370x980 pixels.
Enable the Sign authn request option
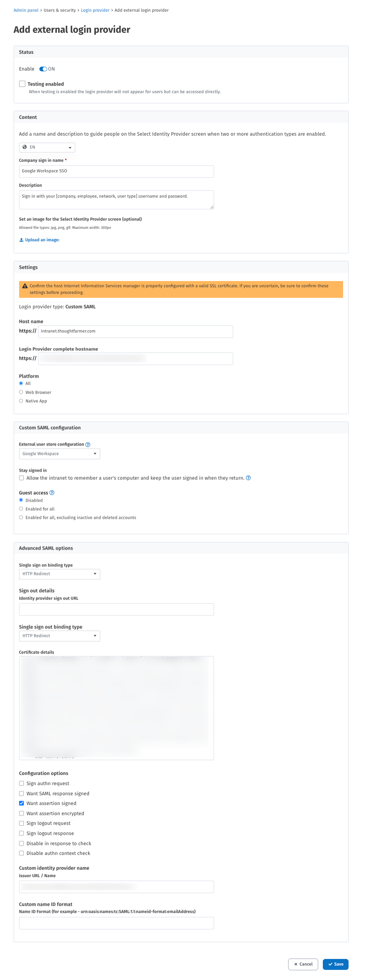click(x=21, y=783)
